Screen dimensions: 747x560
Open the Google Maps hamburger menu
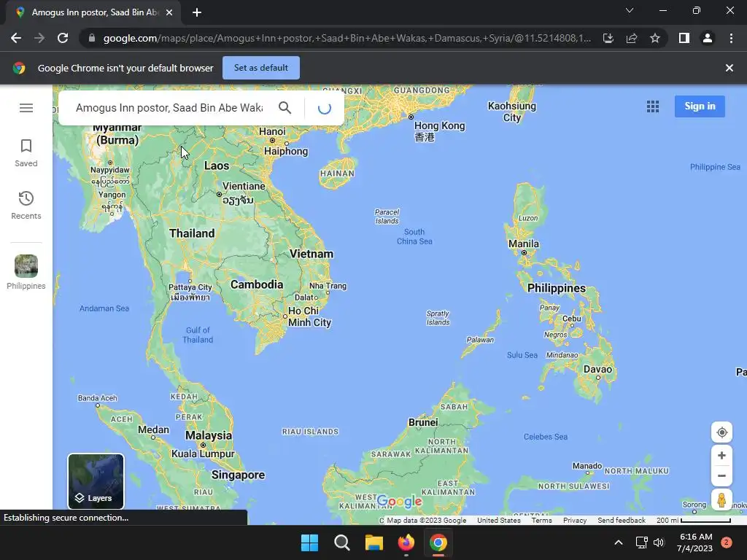click(26, 108)
